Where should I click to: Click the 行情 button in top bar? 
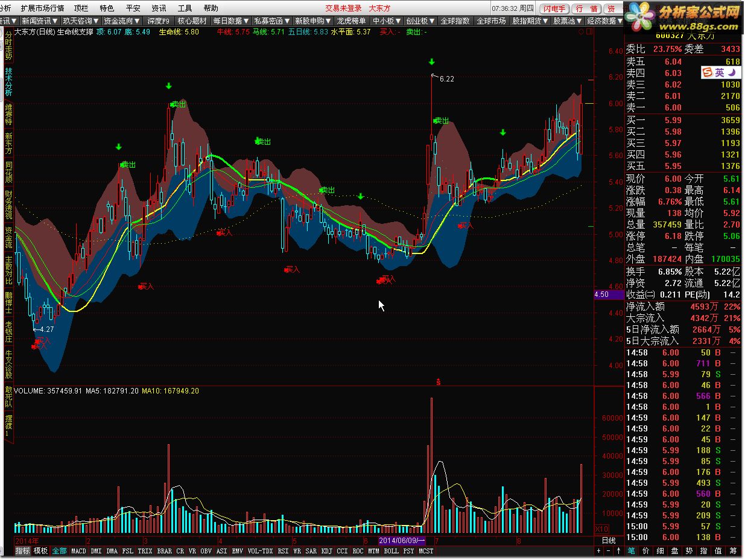tap(586, 8)
